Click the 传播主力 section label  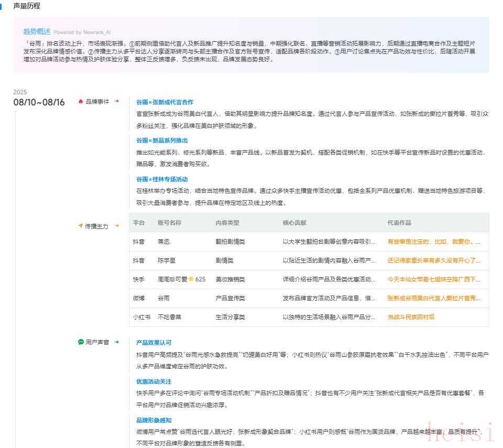click(96, 226)
